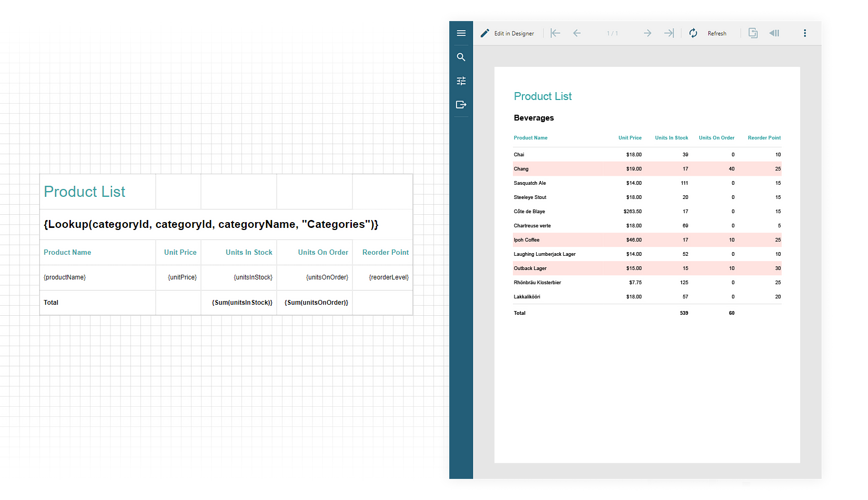868x500 pixels.
Task: Open the search panel icon
Action: point(461,57)
